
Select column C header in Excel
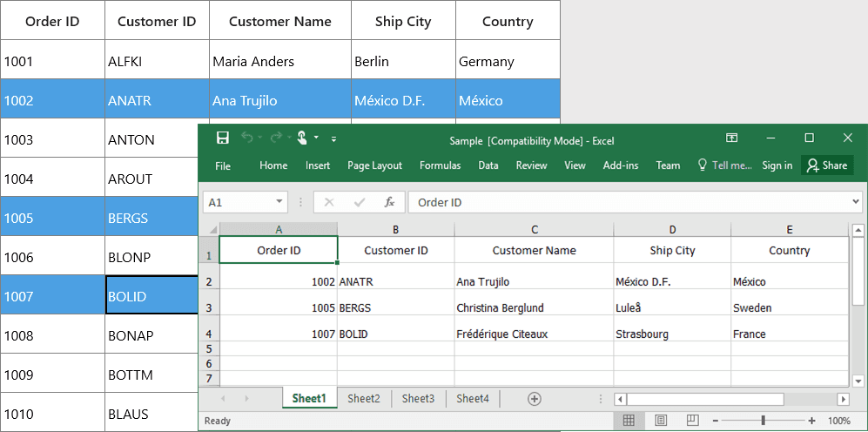(535, 229)
